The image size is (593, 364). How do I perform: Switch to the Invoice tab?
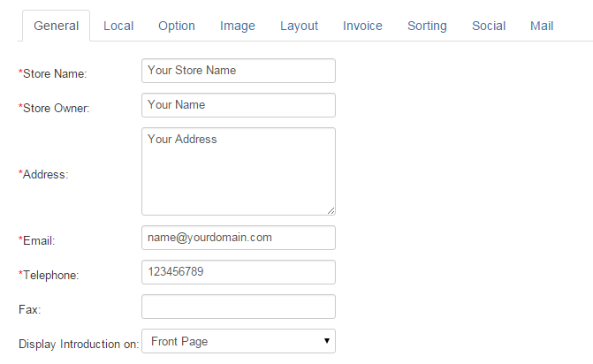[362, 26]
